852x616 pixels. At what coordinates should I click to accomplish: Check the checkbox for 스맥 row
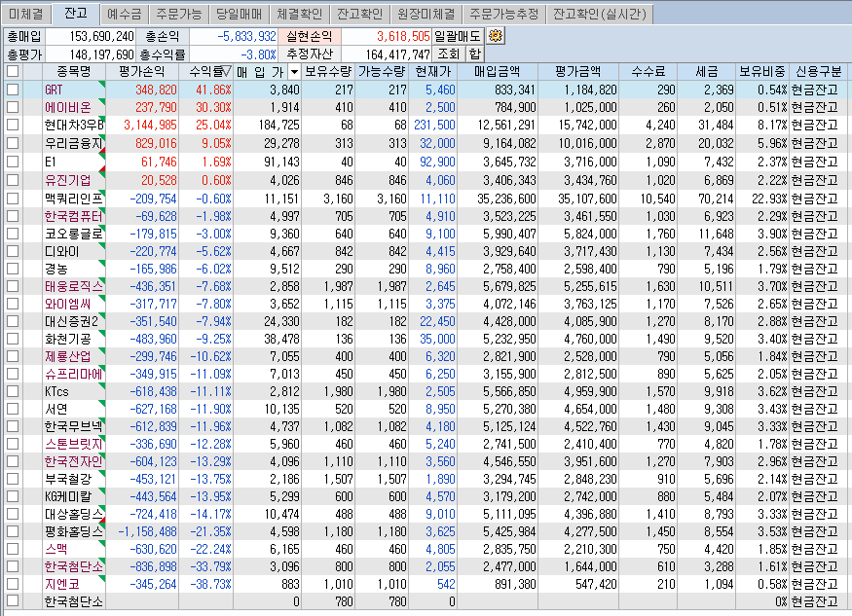(x=13, y=549)
